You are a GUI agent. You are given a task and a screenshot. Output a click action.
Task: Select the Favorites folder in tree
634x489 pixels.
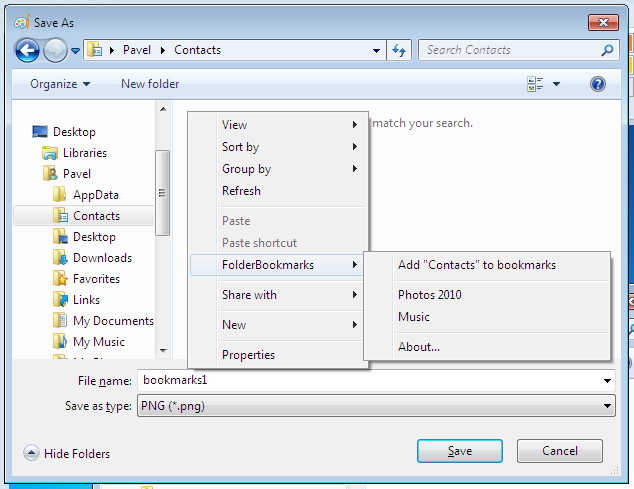click(x=96, y=279)
